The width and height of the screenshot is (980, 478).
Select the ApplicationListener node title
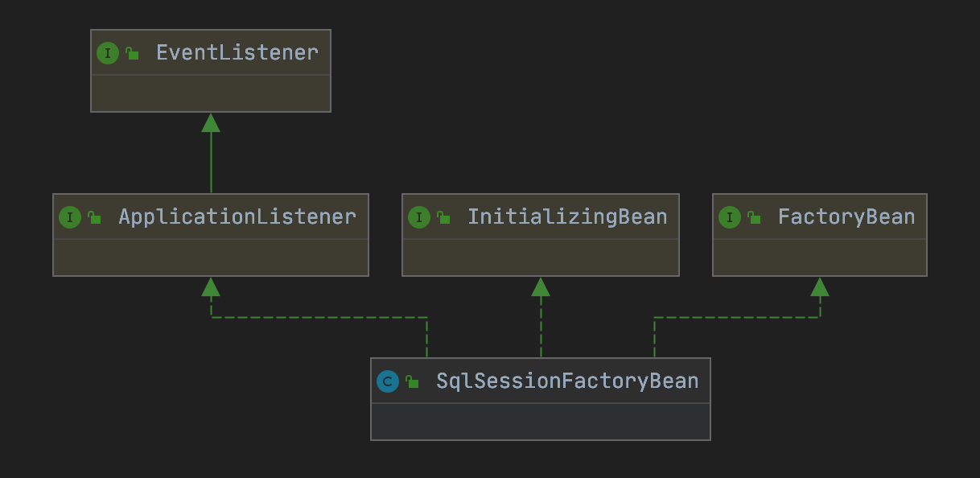(x=237, y=217)
